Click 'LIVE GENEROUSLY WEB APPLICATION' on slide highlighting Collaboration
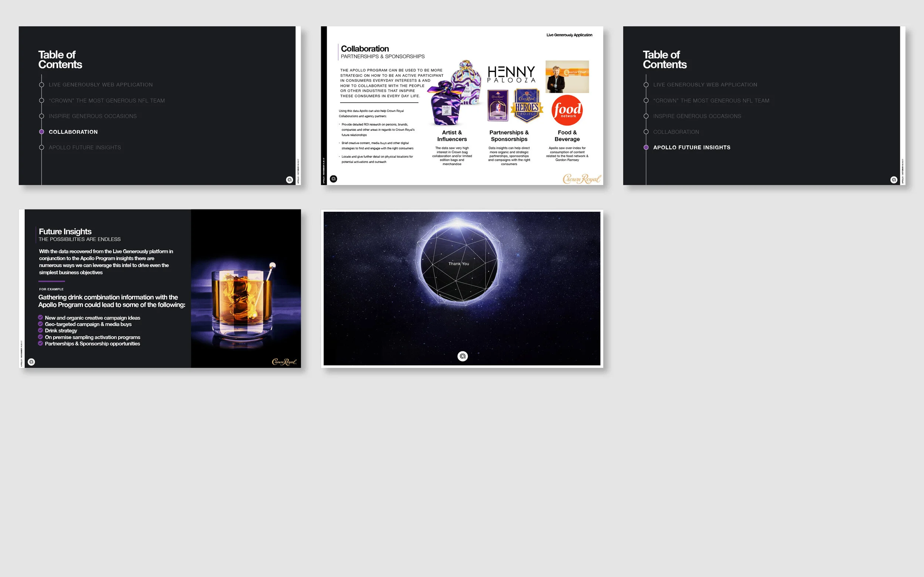Viewport: 924px width, 577px height. [101, 85]
